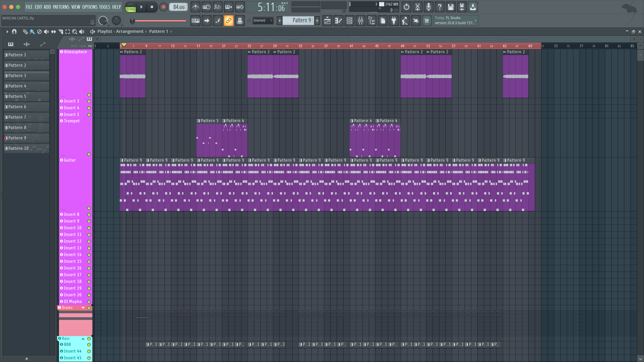This screenshot has width=644, height=362.
Task: Open the Mixer view button
Action: click(361, 21)
